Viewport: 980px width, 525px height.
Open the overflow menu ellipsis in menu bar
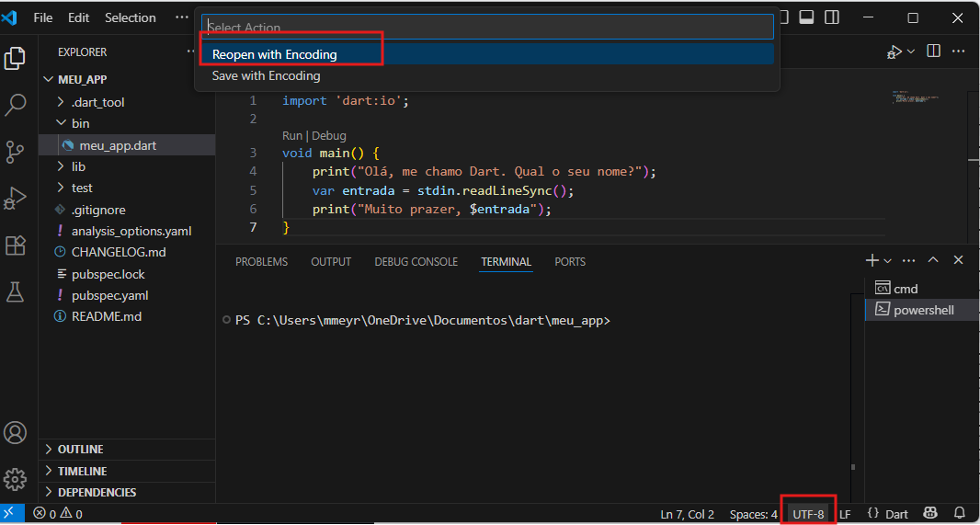[181, 18]
